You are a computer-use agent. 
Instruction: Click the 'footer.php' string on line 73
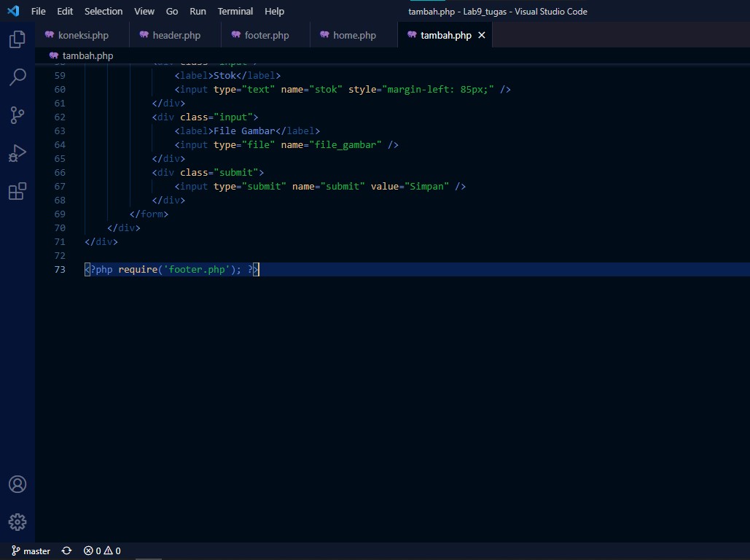click(197, 270)
